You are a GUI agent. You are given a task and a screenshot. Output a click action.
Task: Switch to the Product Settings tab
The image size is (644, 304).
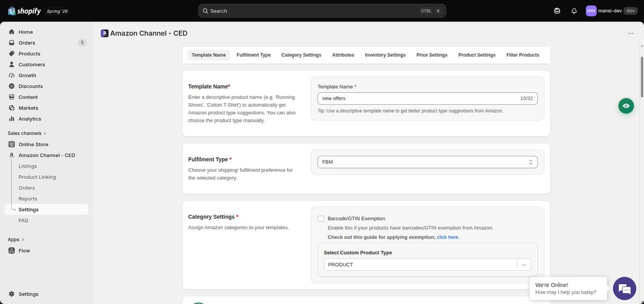click(x=477, y=55)
